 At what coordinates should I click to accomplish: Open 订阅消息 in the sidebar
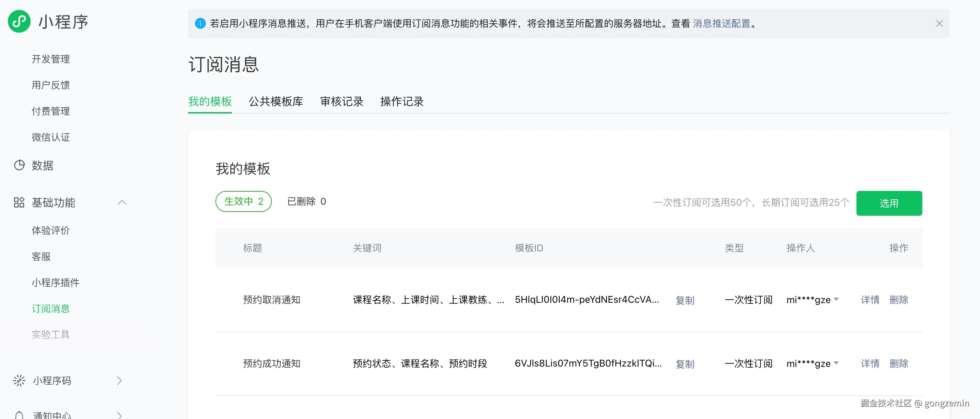[x=50, y=308]
